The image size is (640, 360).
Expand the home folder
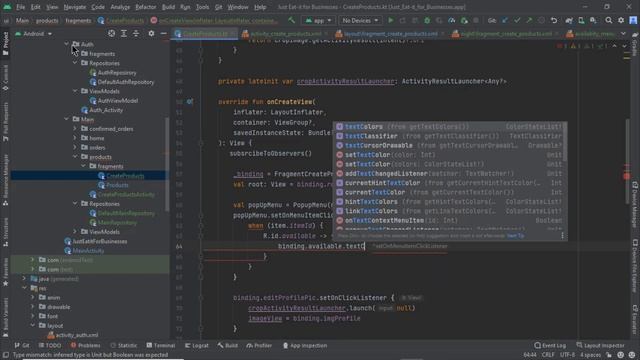75,138
